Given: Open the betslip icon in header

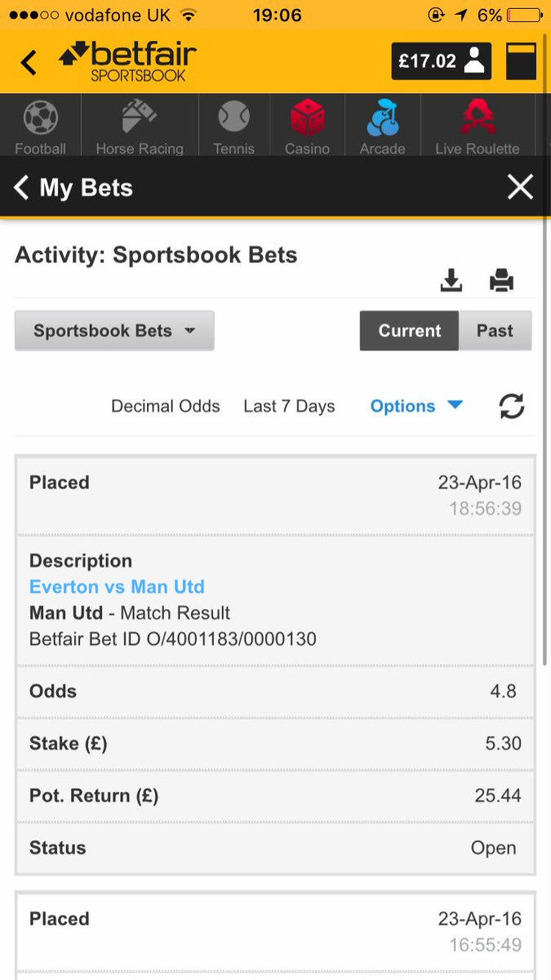Looking at the screenshot, I should coord(522,61).
